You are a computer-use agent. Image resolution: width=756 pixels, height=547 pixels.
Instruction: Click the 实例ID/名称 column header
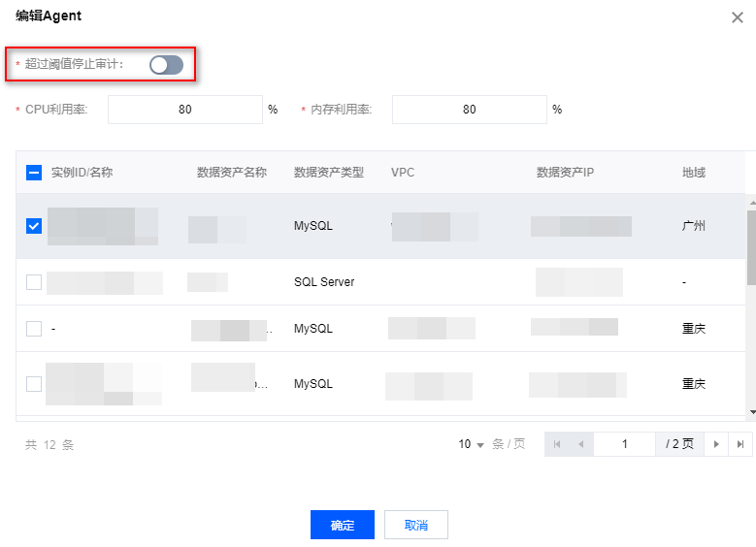pos(82,173)
